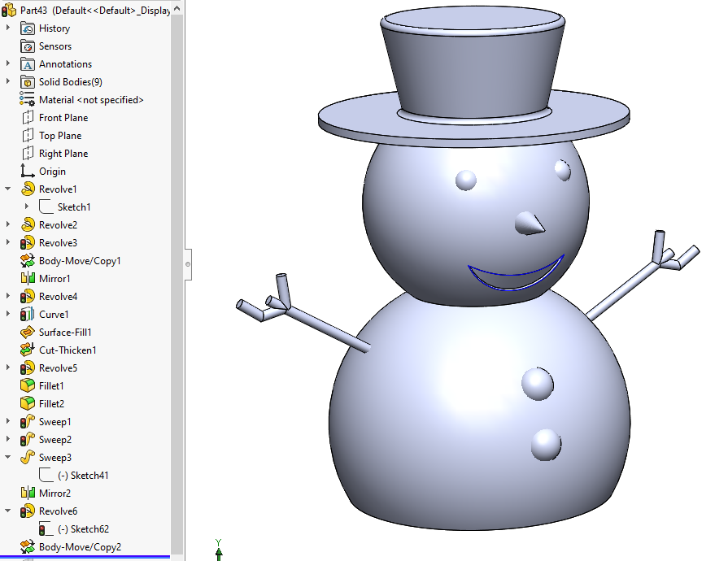Click the Part43 part icon
The width and height of the screenshot is (728, 561).
coord(9,9)
